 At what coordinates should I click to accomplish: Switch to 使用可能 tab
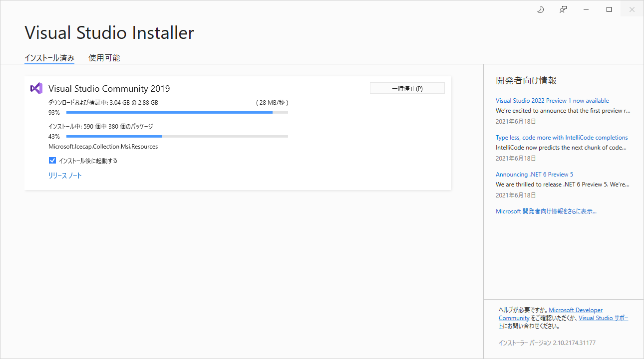click(104, 58)
